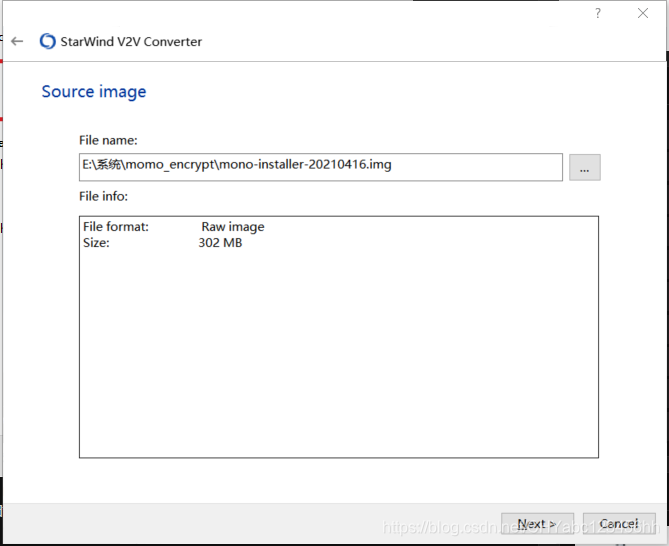Go back using the back arrow
Image resolution: width=669 pixels, height=546 pixels.
point(17,41)
